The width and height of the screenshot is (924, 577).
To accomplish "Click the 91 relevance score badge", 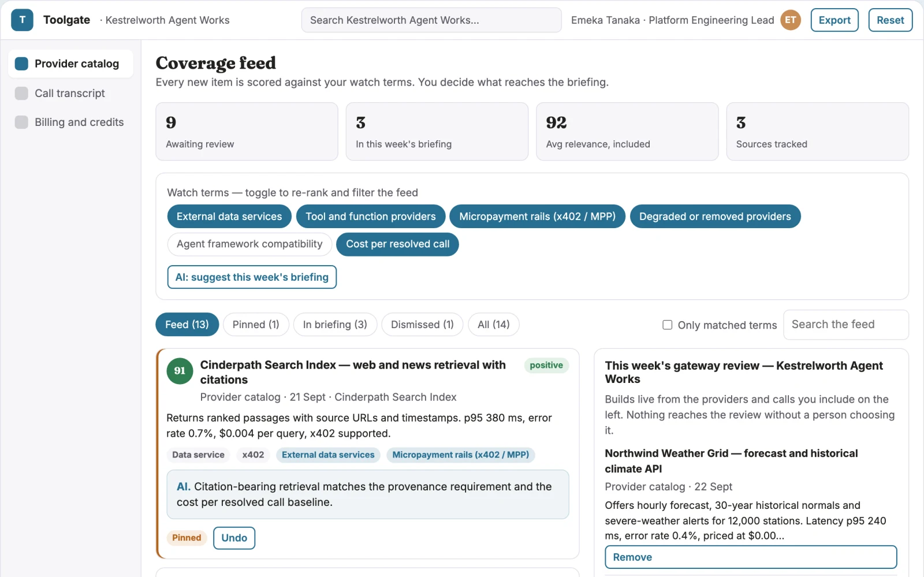I will click(x=180, y=371).
